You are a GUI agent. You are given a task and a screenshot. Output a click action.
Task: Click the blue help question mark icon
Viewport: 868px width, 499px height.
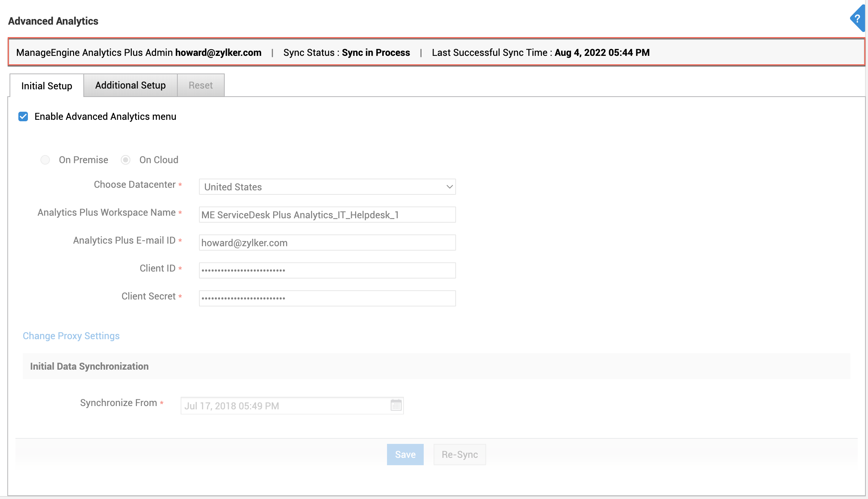(857, 18)
